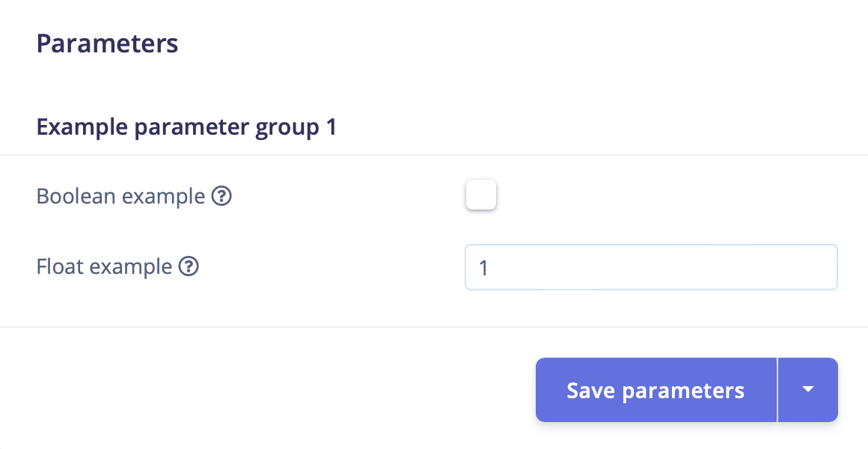The image size is (868, 449).
Task: Save the parameters with the purple button
Action: pos(655,390)
